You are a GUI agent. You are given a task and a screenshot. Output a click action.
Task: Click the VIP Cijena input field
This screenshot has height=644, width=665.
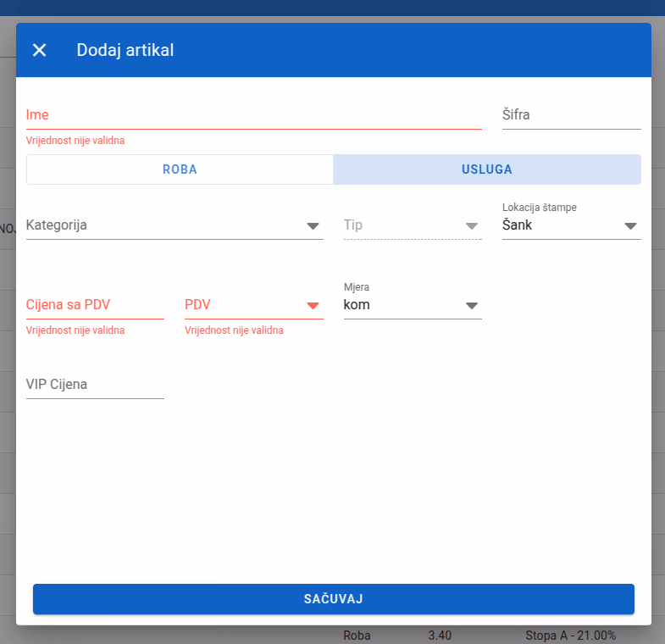95,385
